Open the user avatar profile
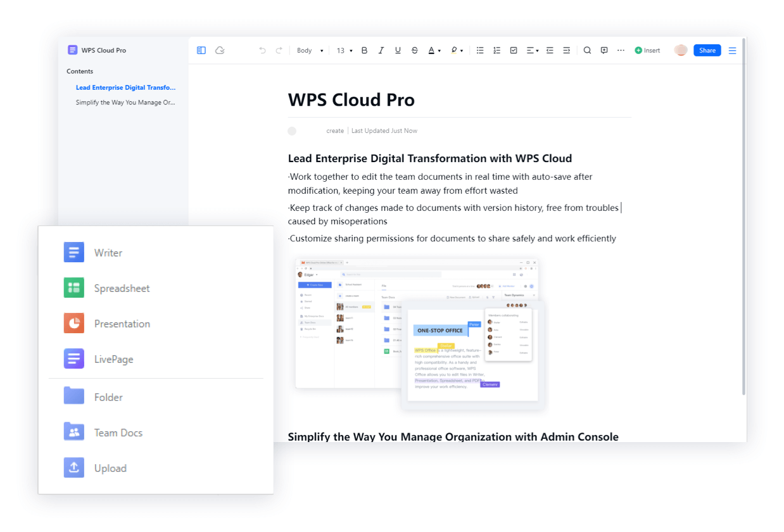This screenshot has width=784, height=532. click(x=681, y=51)
